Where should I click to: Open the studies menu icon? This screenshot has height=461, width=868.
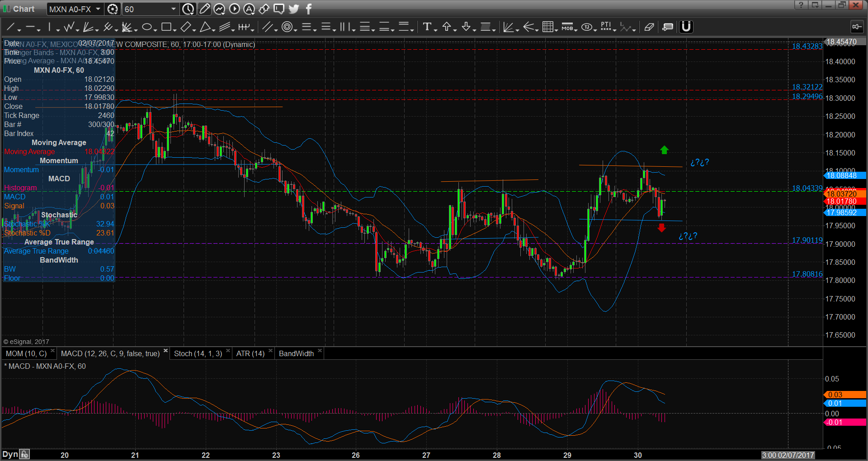point(219,9)
